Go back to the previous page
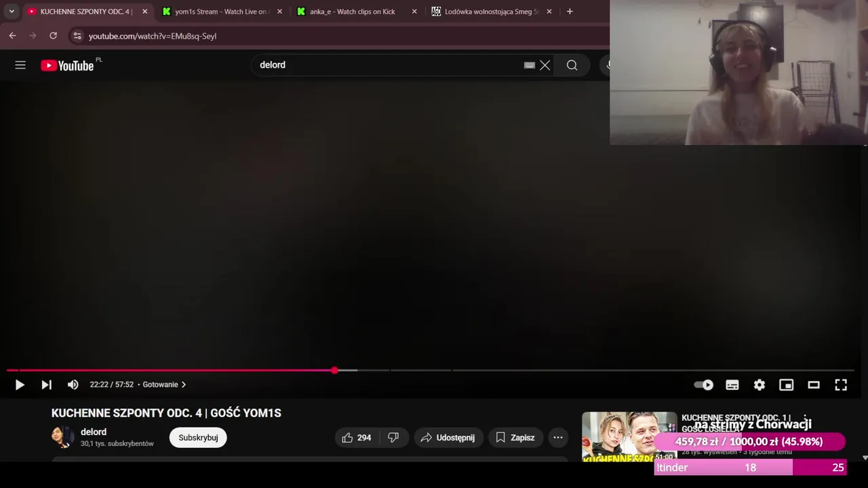Image resolution: width=868 pixels, height=488 pixels. click(x=12, y=36)
